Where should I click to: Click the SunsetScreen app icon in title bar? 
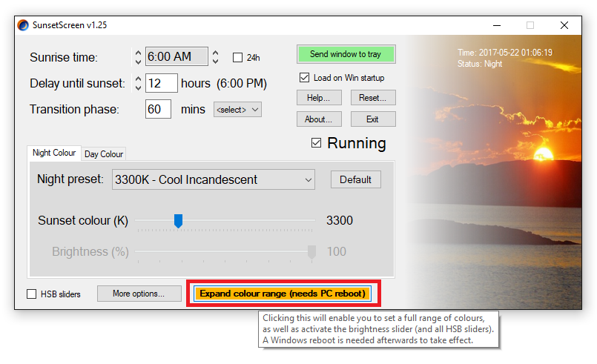(x=23, y=25)
